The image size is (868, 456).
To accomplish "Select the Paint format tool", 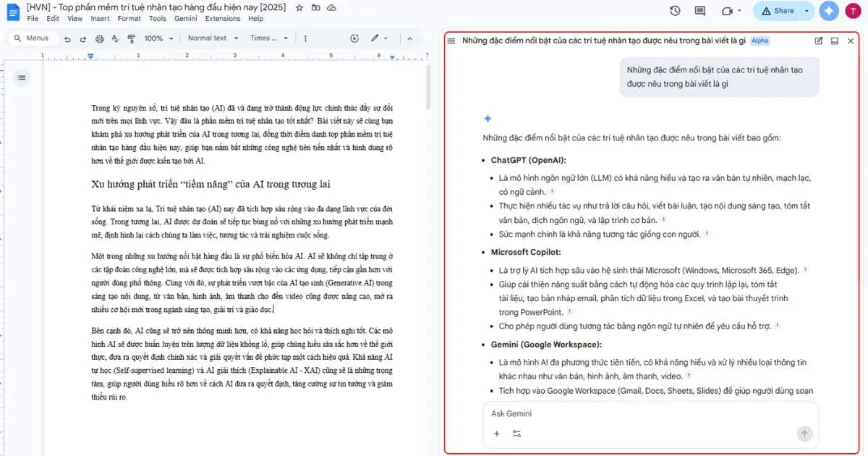I will tap(132, 38).
